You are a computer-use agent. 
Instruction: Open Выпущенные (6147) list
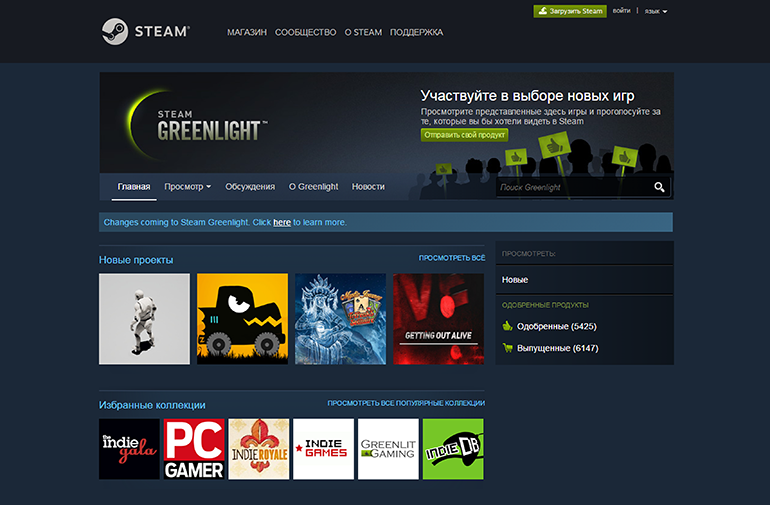557,348
